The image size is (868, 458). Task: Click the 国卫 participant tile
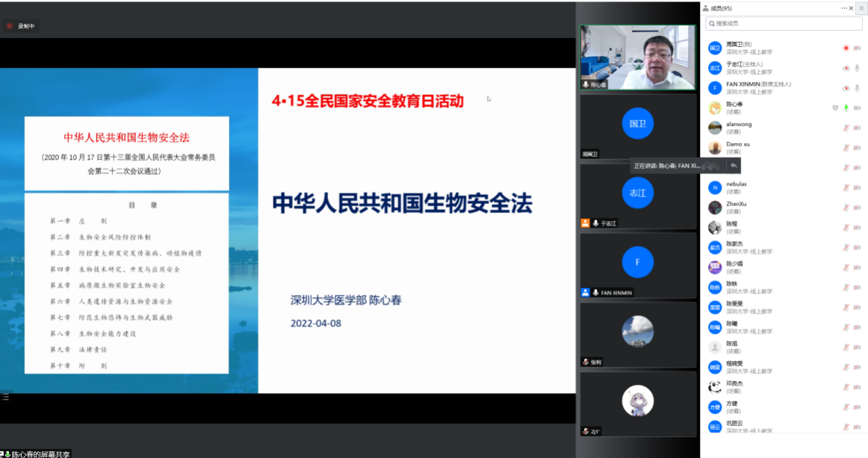pos(637,123)
